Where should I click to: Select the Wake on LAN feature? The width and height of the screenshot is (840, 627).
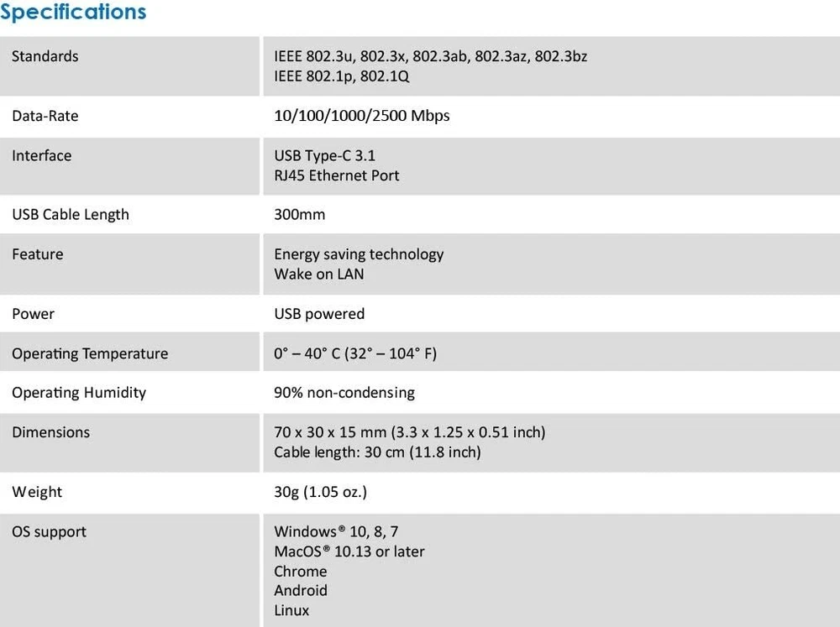318,274
